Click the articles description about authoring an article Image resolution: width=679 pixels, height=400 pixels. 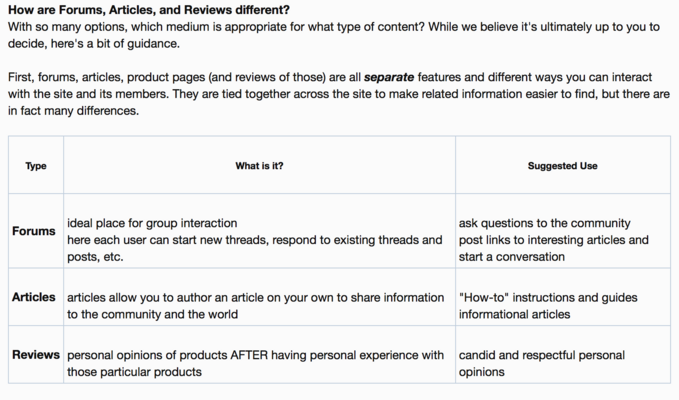(255, 306)
